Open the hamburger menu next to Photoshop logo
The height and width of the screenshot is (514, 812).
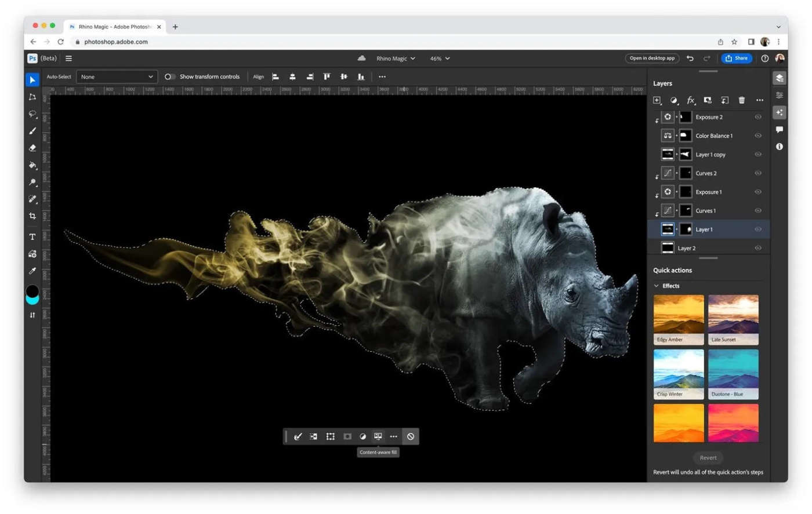coord(68,58)
